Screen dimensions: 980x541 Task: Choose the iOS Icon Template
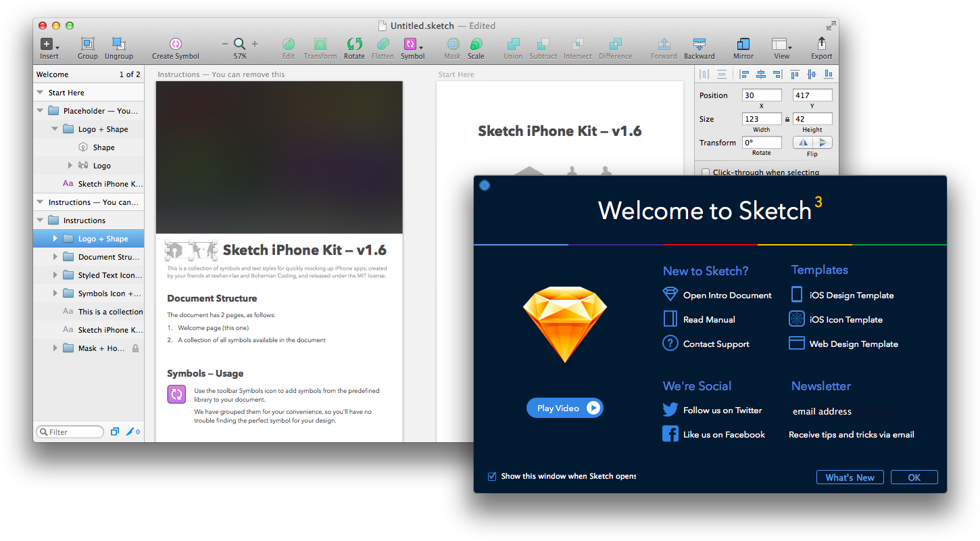pyautogui.click(x=836, y=319)
